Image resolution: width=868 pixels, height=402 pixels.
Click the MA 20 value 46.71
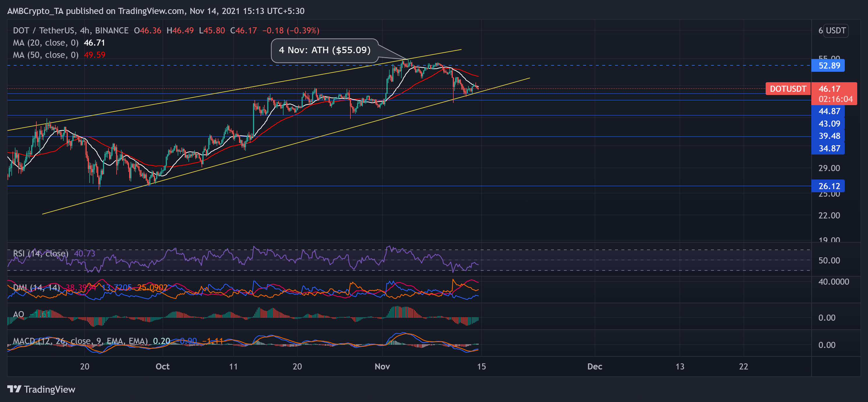coord(94,43)
